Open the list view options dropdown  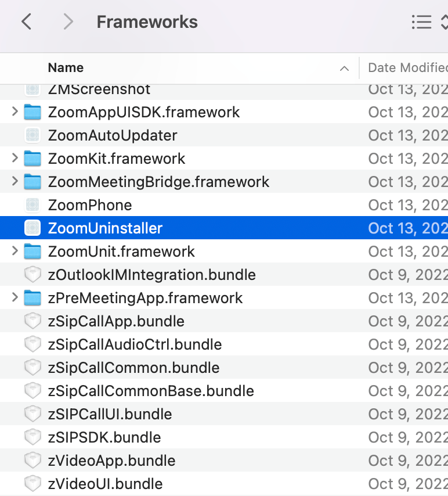pyautogui.click(x=429, y=22)
